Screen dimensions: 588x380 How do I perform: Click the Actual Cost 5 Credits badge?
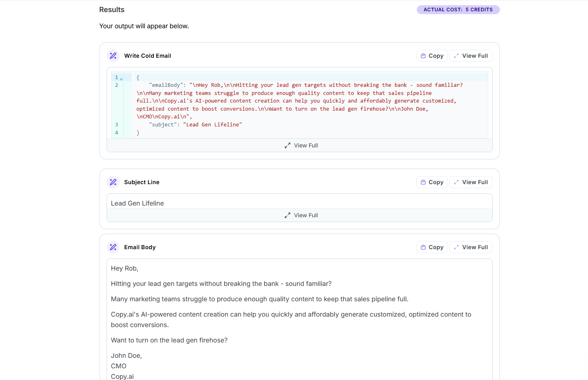[458, 10]
